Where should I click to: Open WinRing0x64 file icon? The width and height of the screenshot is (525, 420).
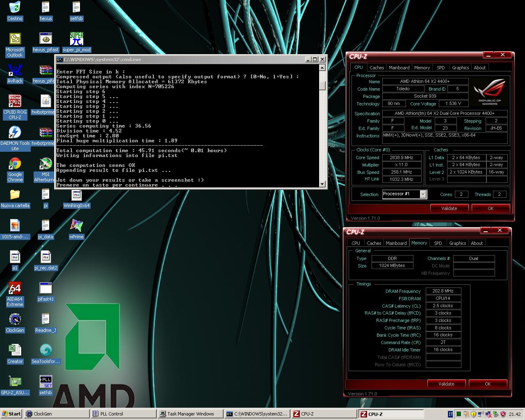76,198
